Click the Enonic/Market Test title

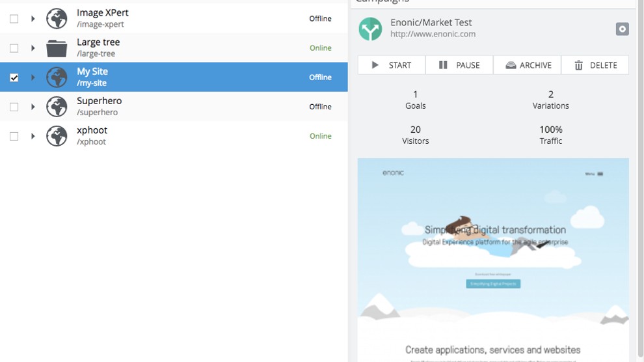(431, 22)
